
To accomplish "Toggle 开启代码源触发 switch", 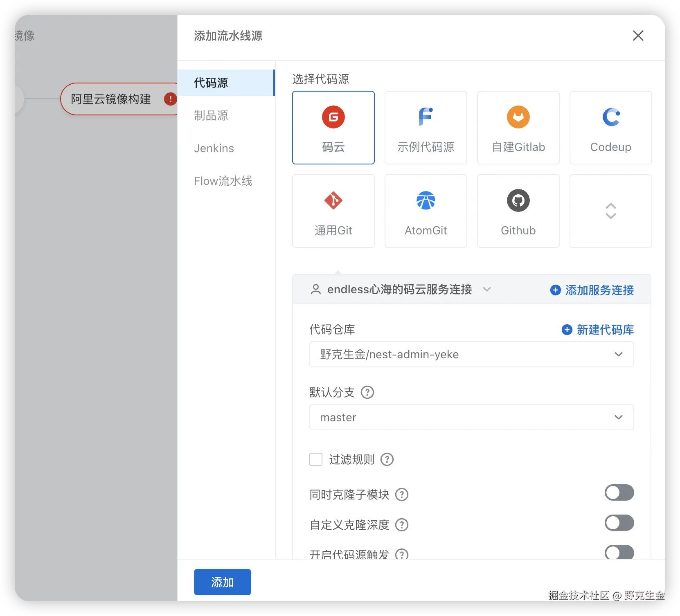I will (619, 552).
